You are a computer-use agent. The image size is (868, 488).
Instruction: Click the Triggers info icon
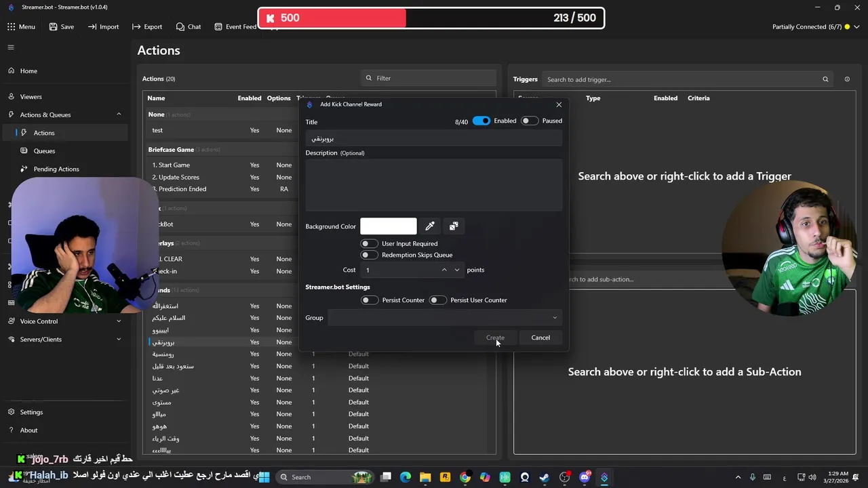tap(847, 79)
